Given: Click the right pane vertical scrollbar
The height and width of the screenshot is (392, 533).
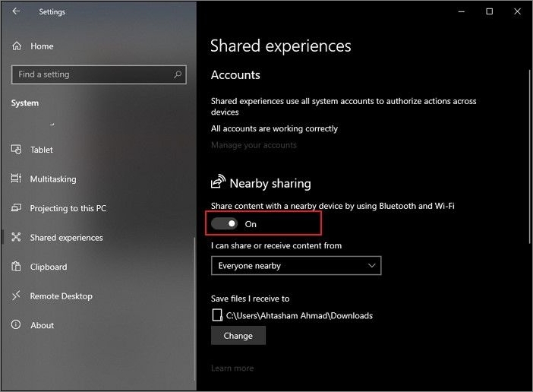Looking at the screenshot, I should [x=529, y=152].
